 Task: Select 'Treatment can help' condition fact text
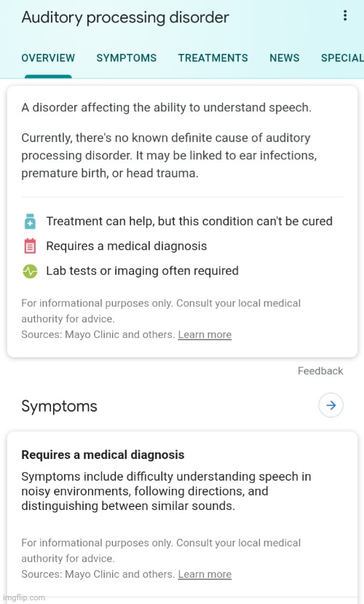coord(189,221)
